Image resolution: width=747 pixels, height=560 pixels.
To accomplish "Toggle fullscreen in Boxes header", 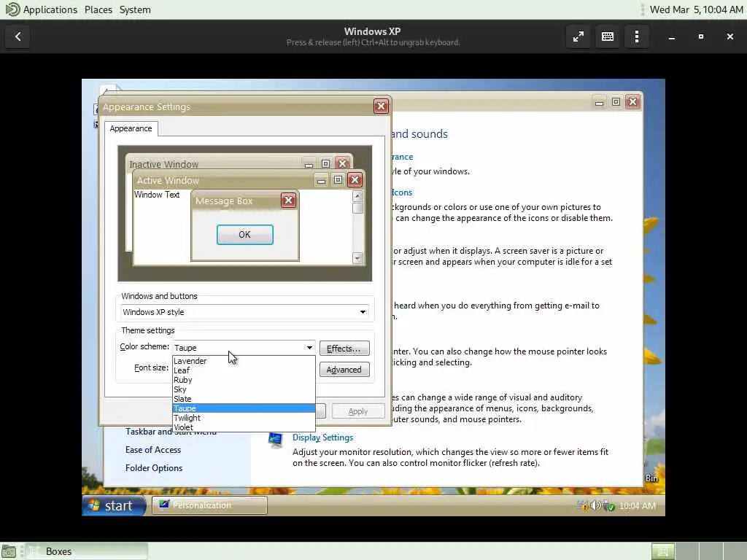I will tap(578, 36).
